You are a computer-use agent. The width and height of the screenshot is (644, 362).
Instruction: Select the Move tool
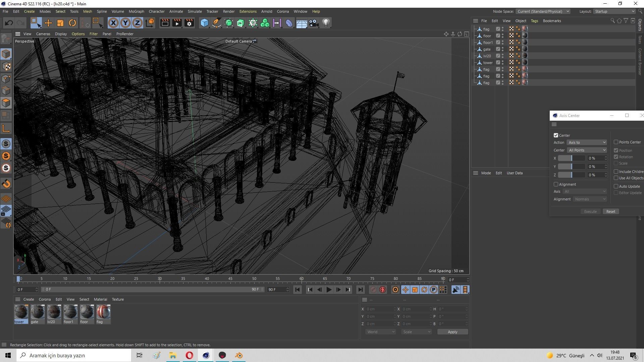[48, 23]
